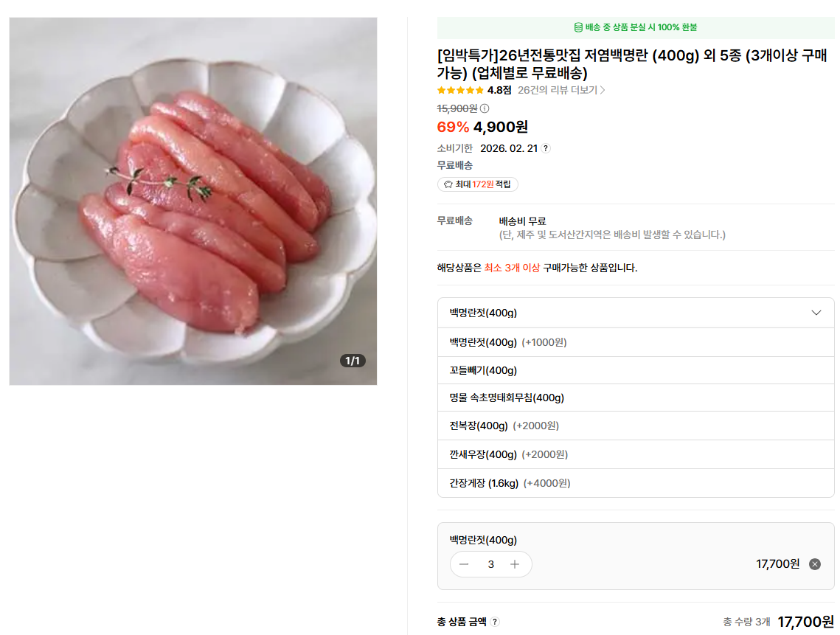Viewport: 840px width, 635px height.
Task: Choose 명물 속초명태회무침(400g) option
Action: click(507, 398)
